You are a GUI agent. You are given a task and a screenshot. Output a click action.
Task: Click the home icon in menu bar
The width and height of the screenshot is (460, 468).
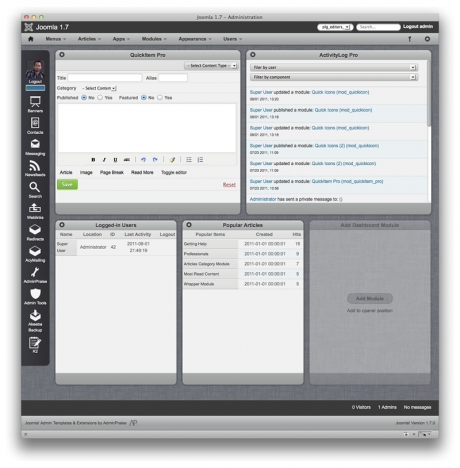[x=31, y=39]
